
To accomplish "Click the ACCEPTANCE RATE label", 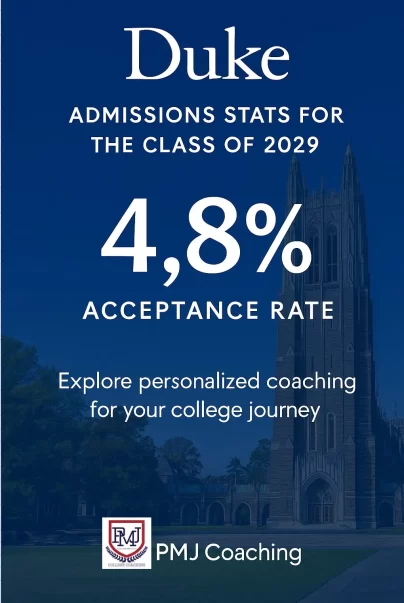I will [x=208, y=310].
